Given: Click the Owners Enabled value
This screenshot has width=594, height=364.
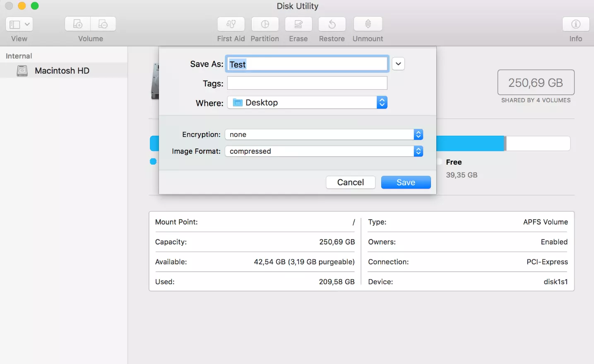Looking at the screenshot, I should pos(554,242).
